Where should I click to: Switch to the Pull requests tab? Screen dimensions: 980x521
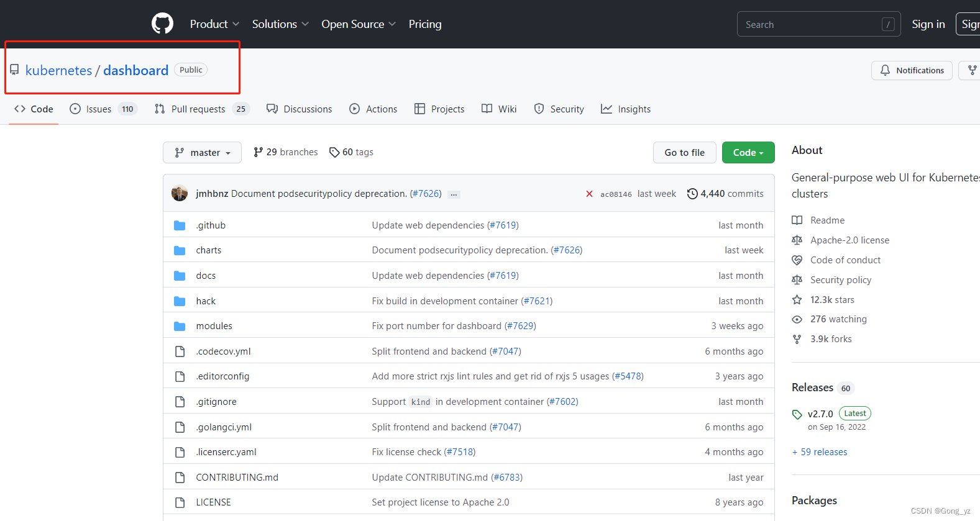point(202,109)
